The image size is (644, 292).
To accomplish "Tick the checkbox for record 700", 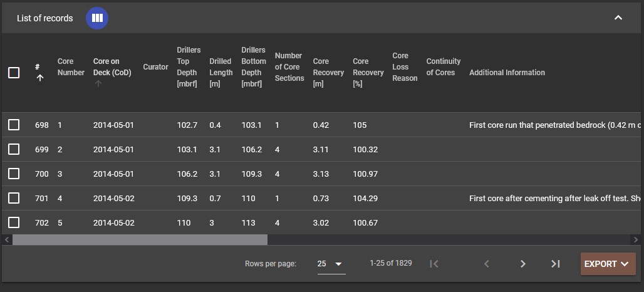I will point(14,174).
